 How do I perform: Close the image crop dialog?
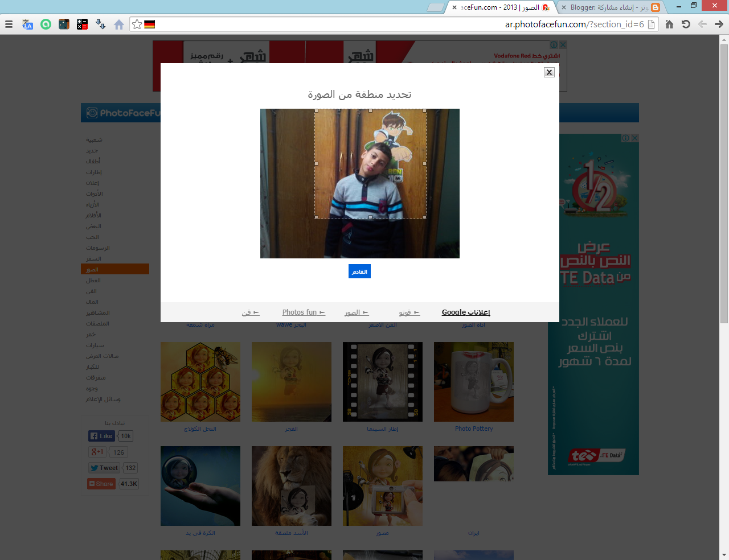click(549, 72)
